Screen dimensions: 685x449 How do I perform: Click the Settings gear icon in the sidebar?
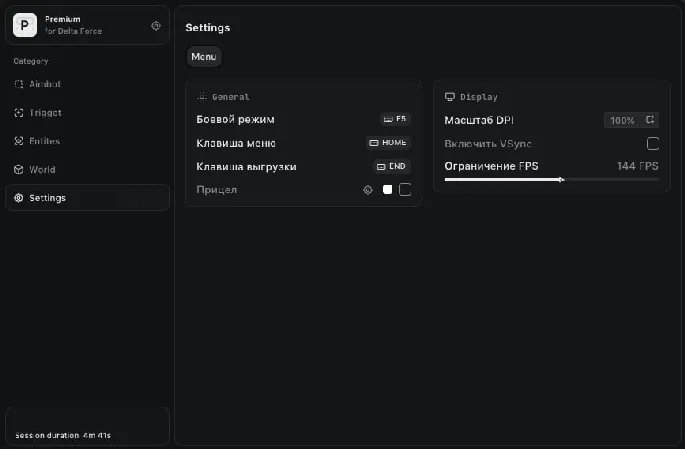pyautogui.click(x=19, y=198)
